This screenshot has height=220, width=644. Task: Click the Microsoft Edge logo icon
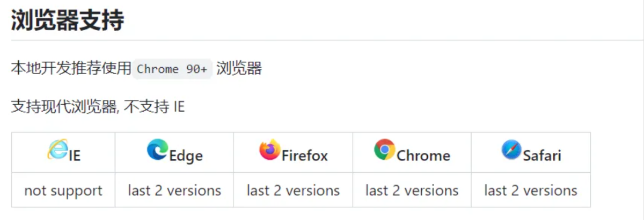coord(157,149)
